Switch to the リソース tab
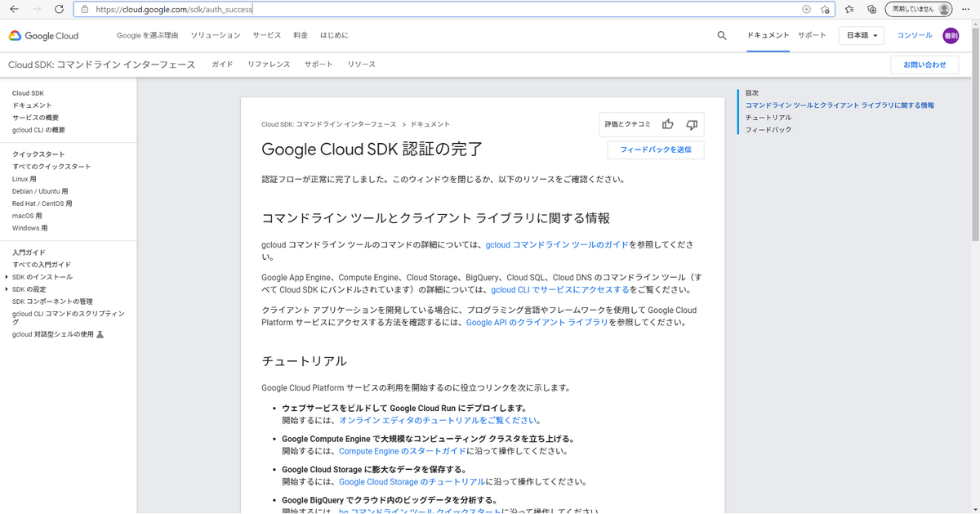The height and width of the screenshot is (514, 980). pos(361,65)
